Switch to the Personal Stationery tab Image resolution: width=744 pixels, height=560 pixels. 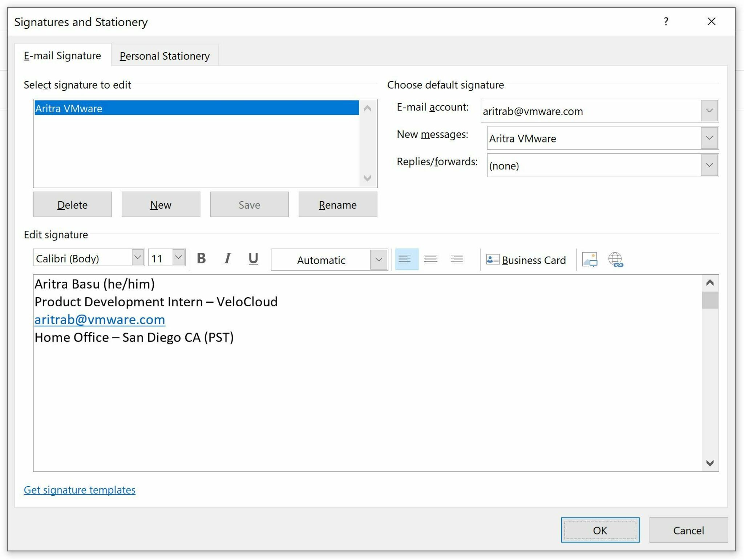165,56
